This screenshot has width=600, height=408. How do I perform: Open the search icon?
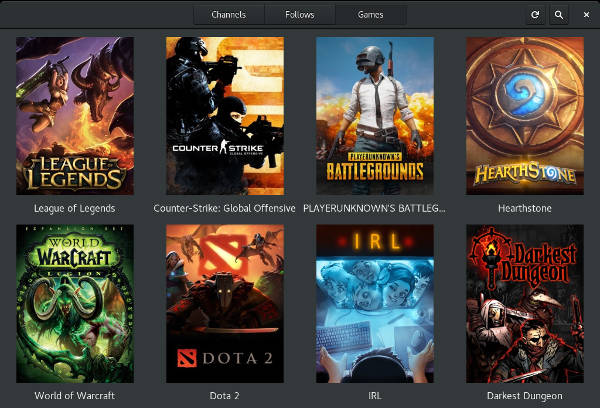(x=559, y=15)
